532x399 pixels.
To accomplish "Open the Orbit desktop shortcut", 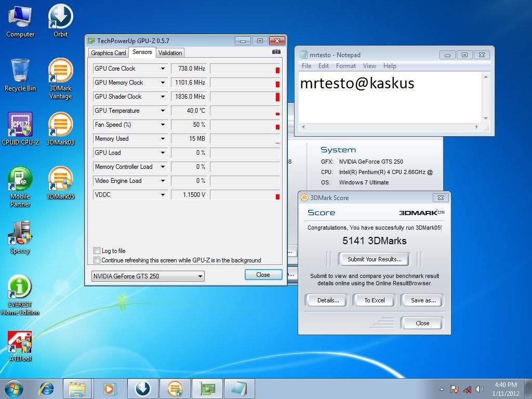I will 60,21.
